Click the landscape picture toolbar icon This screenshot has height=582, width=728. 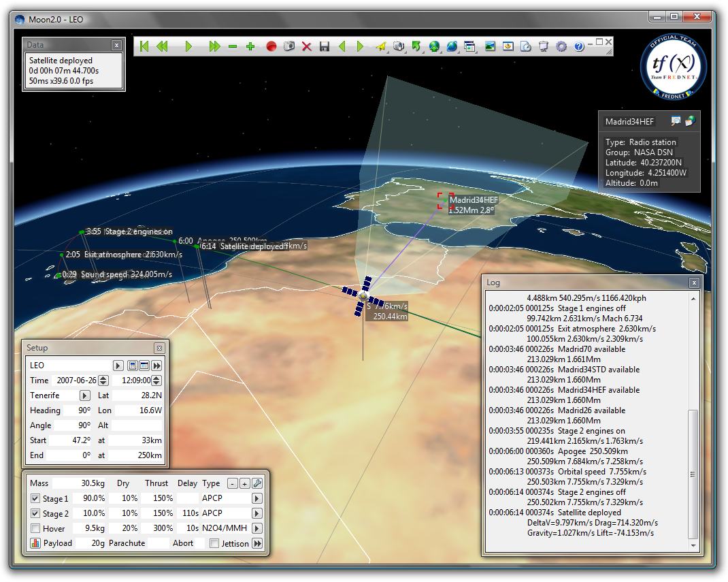[491, 46]
